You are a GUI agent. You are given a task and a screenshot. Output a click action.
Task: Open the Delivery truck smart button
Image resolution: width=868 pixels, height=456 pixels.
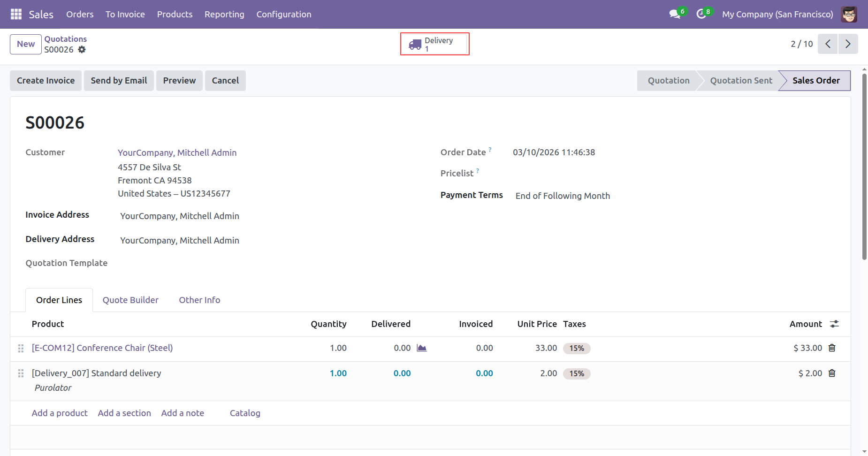tap(434, 44)
